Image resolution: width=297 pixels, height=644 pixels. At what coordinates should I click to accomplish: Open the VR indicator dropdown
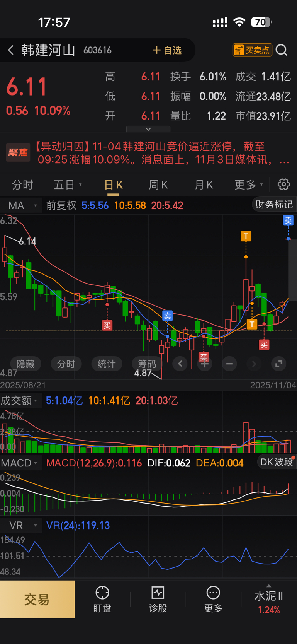(x=21, y=526)
